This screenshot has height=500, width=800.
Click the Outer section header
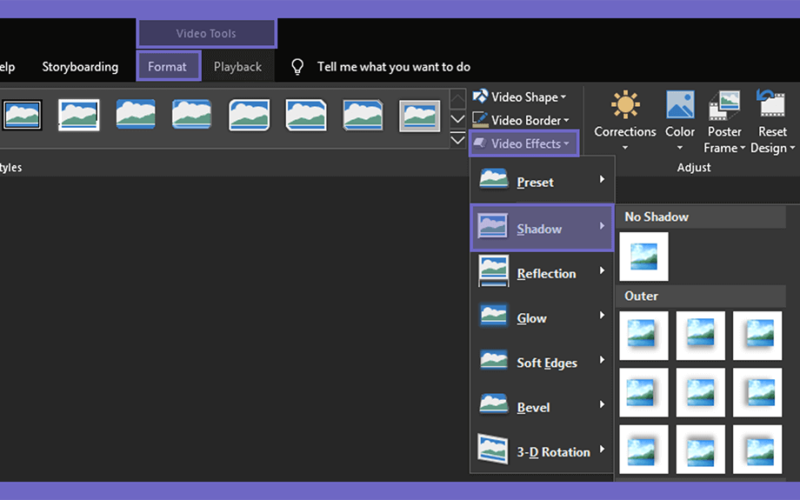701,296
